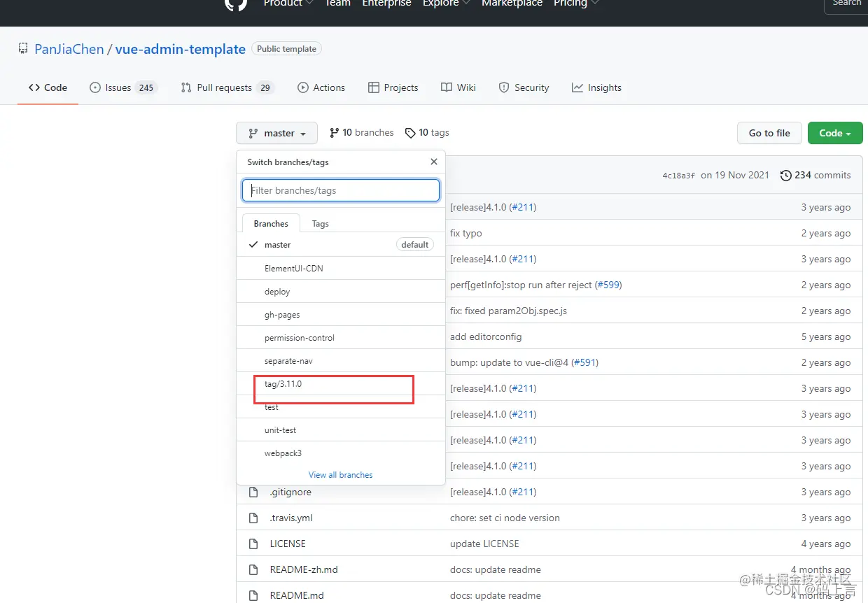
Task: Open the Pull requests tab
Action: [x=227, y=87]
